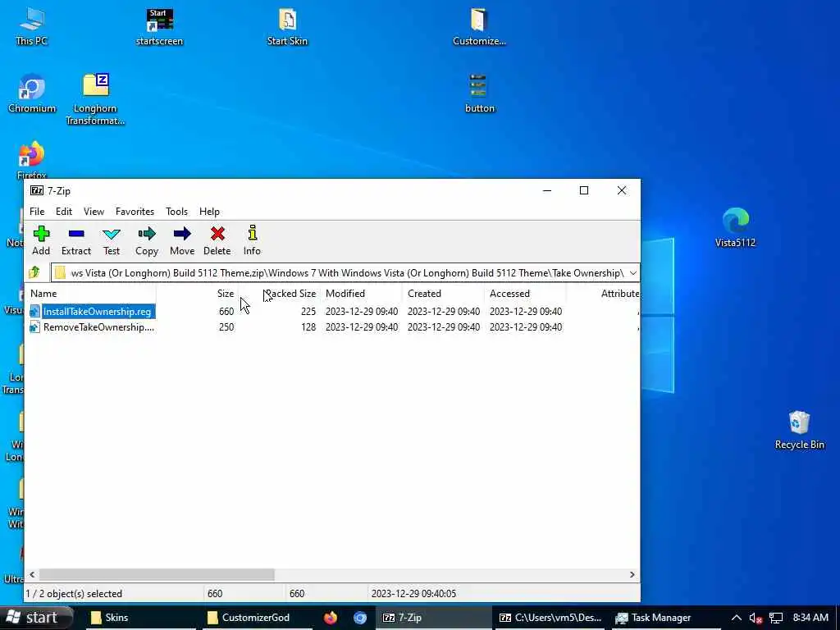Select the Recycle Bin icon
This screenshot has width=840, height=630.
click(799, 430)
